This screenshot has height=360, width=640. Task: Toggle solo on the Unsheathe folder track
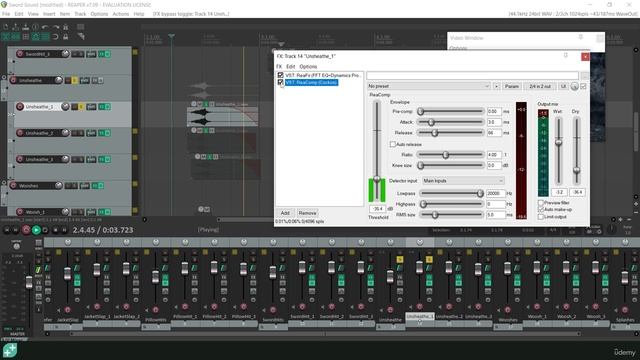tap(75, 81)
